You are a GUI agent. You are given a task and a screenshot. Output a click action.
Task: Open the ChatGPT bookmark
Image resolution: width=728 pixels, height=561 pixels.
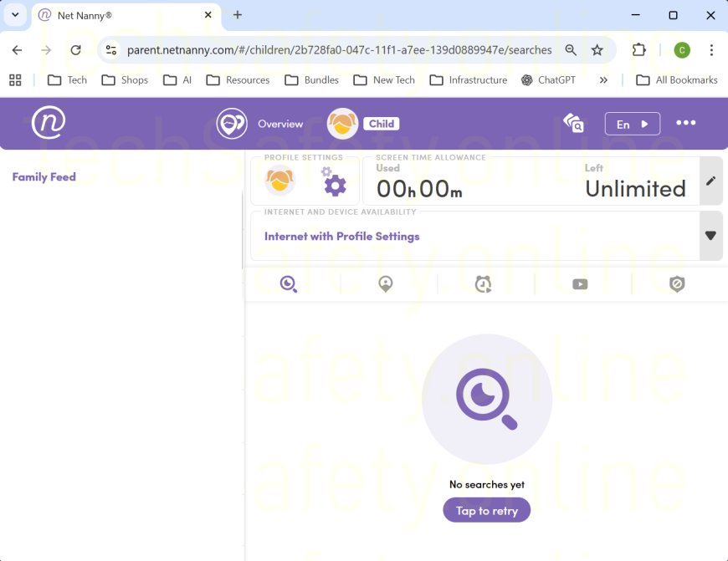coord(550,80)
